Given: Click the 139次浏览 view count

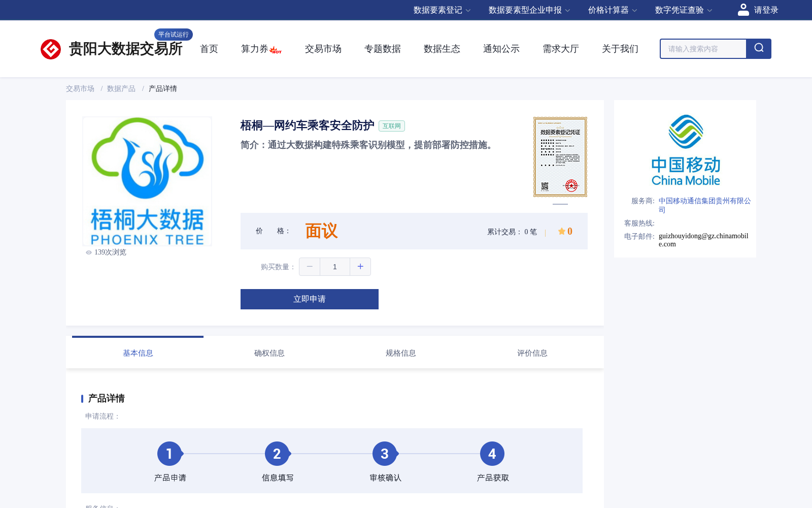Looking at the screenshot, I should [110, 252].
